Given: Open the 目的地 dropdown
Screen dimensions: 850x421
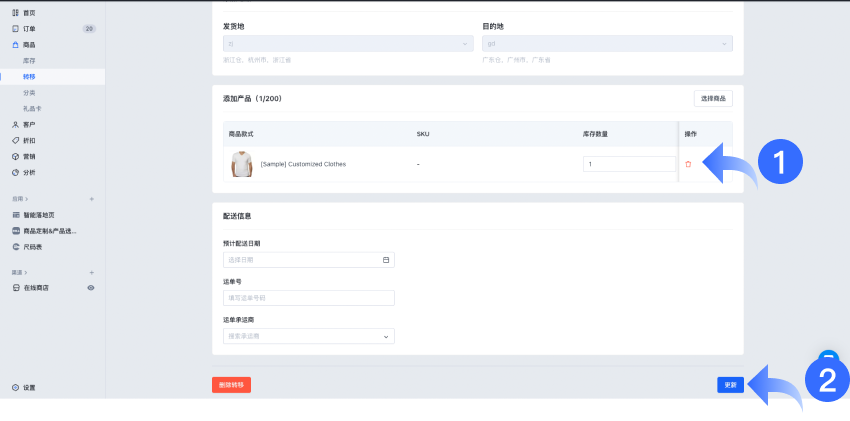Looking at the screenshot, I should coord(607,43).
